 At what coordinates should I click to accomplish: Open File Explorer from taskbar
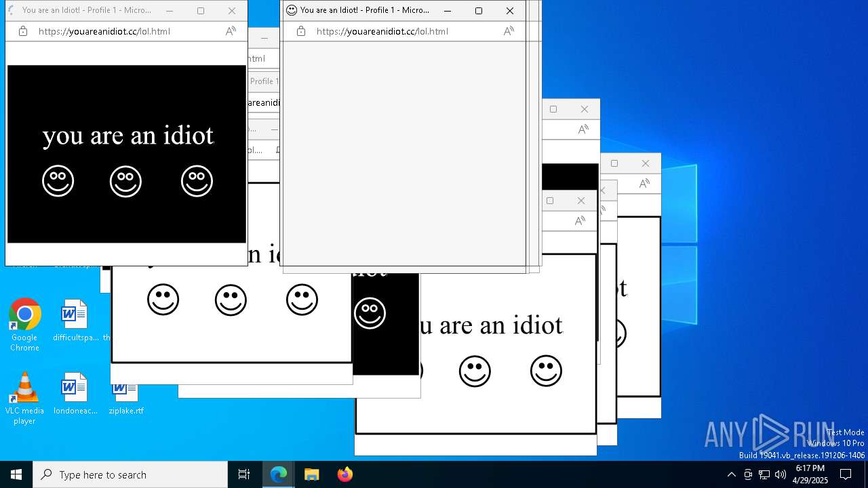tap(312, 474)
